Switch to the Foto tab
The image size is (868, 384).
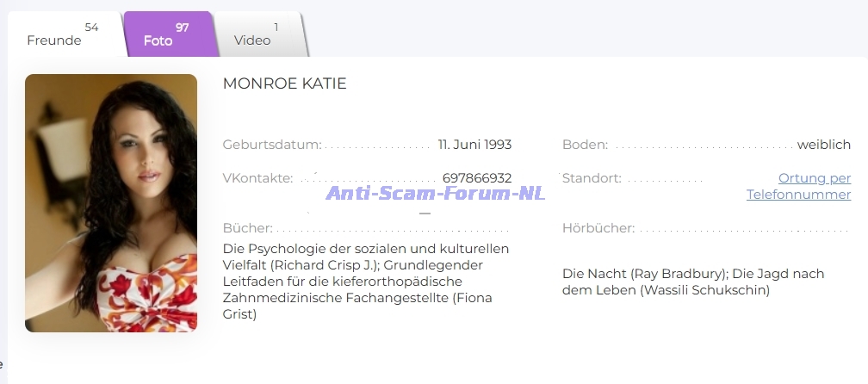[158, 40]
